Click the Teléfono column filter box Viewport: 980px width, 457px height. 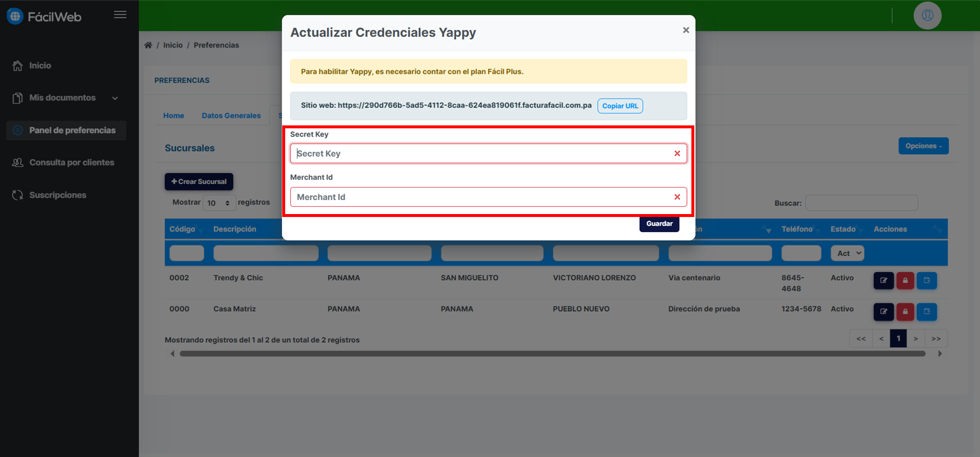(x=801, y=253)
